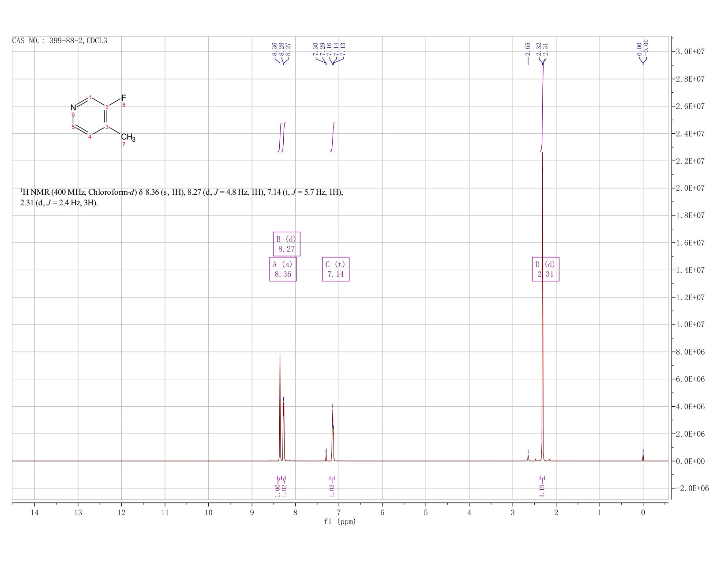The height and width of the screenshot is (563, 728).
Task: Select the 'C (t) 7.14' multiplet box
Action: tap(336, 269)
